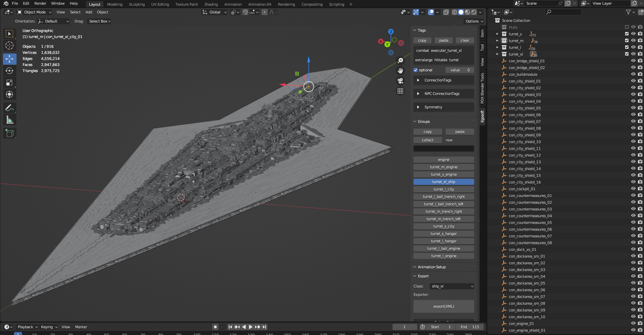
Task: Click the collect groups button
Action: click(x=428, y=140)
